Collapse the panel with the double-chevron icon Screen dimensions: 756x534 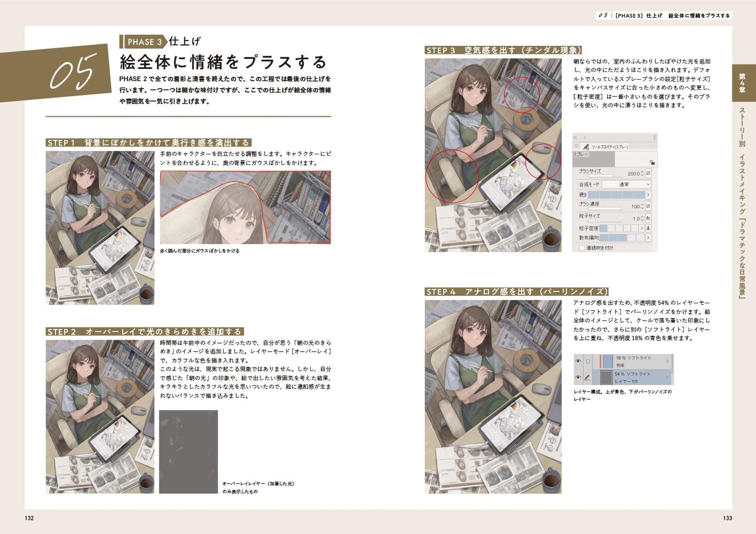[575, 137]
